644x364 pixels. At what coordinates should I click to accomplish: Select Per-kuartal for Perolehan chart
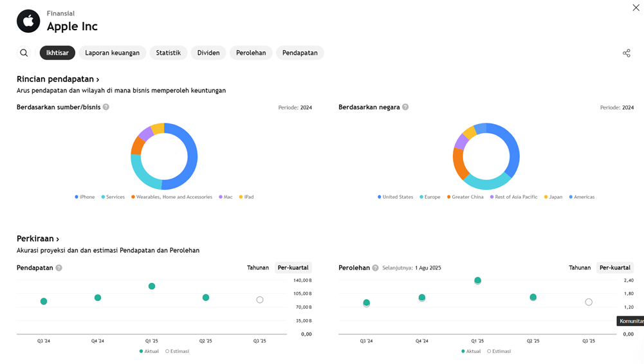[x=615, y=268]
